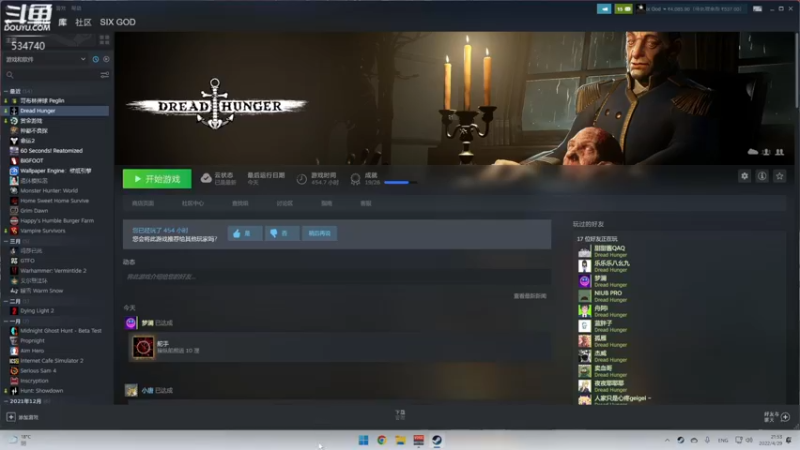
Task: Show game info with the info icon
Action: (762, 176)
